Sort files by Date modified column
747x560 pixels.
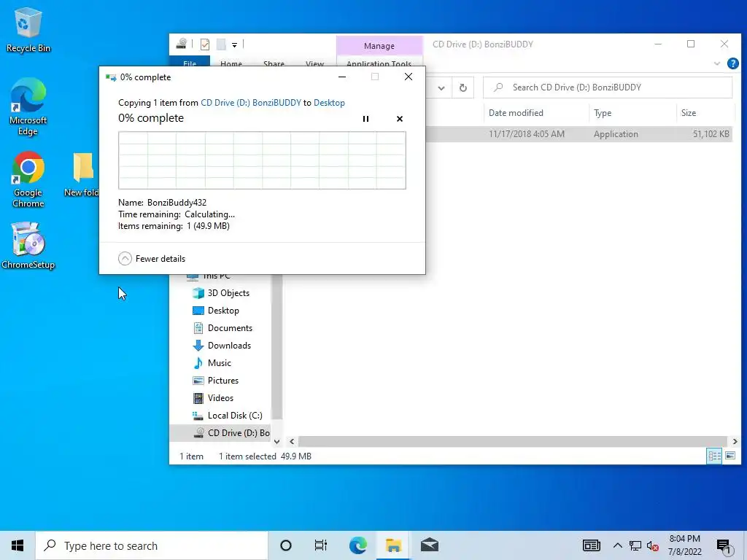click(x=516, y=113)
